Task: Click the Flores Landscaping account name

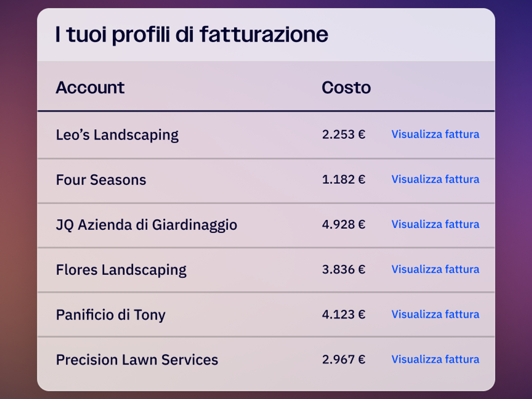Action: click(121, 270)
